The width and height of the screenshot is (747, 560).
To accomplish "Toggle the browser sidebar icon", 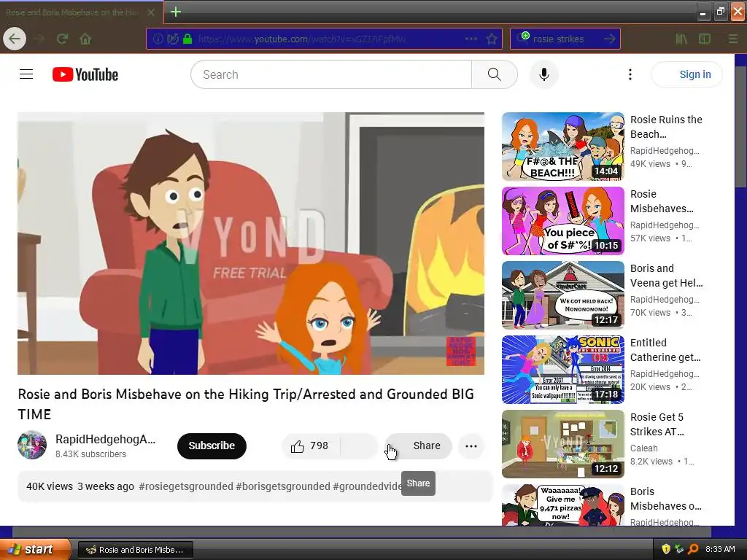I will coord(705,39).
